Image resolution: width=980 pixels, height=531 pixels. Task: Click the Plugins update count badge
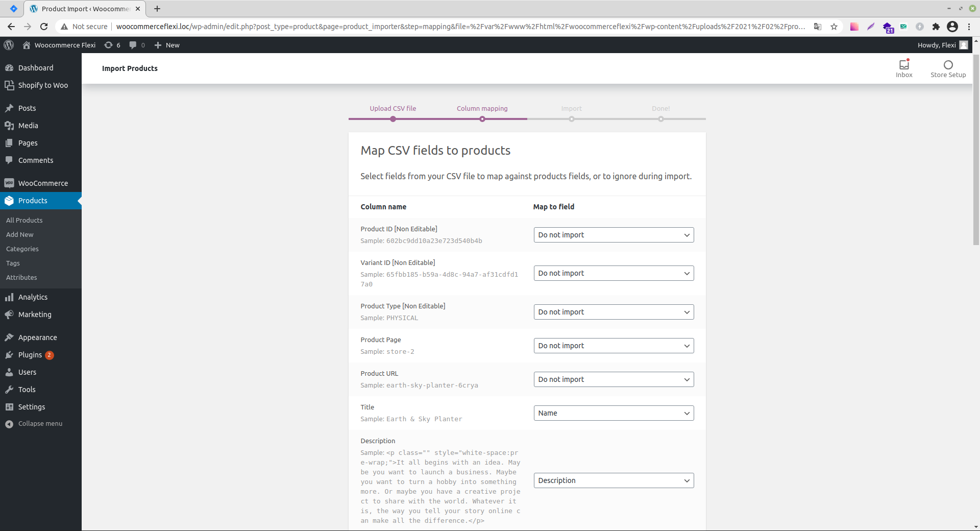(x=49, y=355)
